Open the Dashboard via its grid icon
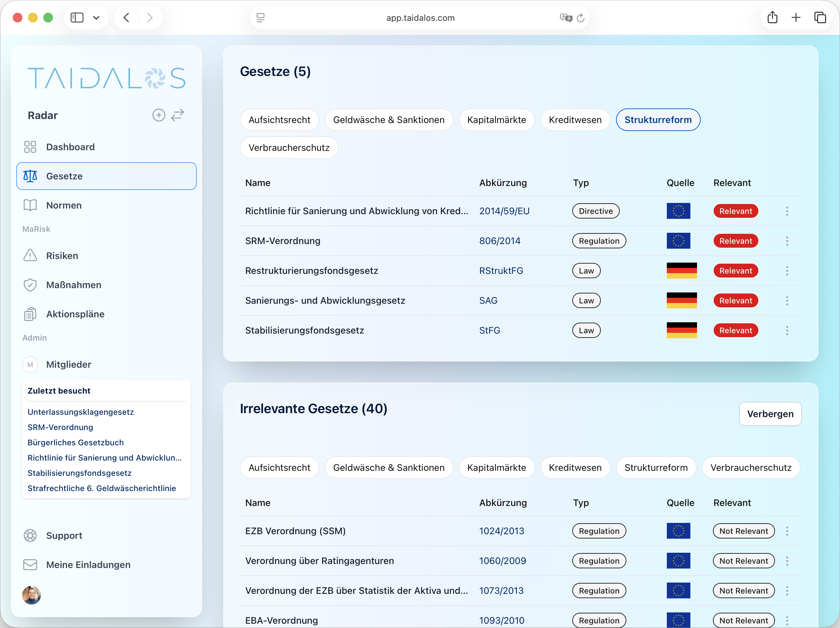This screenshot has width=840, height=628. click(x=31, y=147)
